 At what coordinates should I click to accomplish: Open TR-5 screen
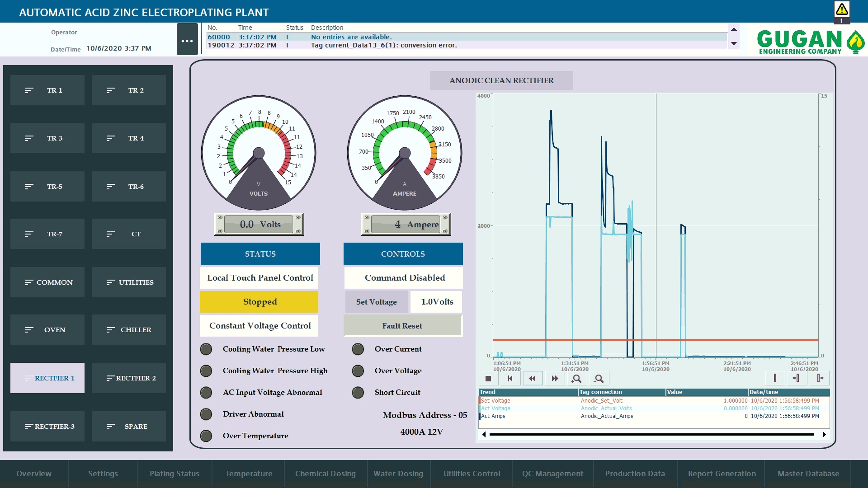47,187
